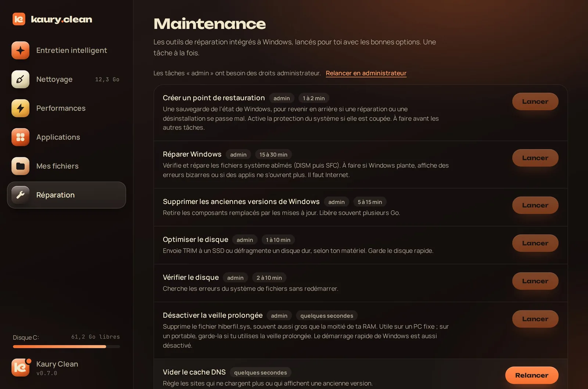Launch the Optimiser le disque task
Viewport: 588px width, 389px height.
pos(535,243)
